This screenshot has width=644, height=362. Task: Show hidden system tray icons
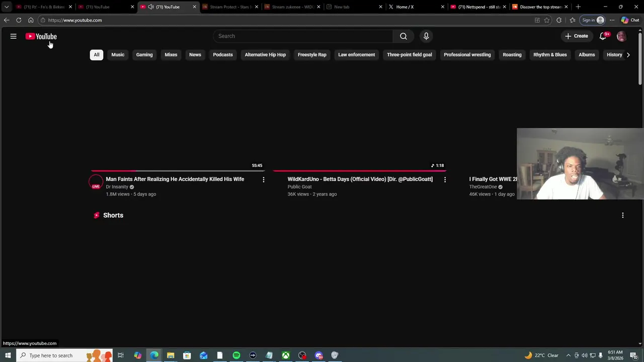coord(569,355)
